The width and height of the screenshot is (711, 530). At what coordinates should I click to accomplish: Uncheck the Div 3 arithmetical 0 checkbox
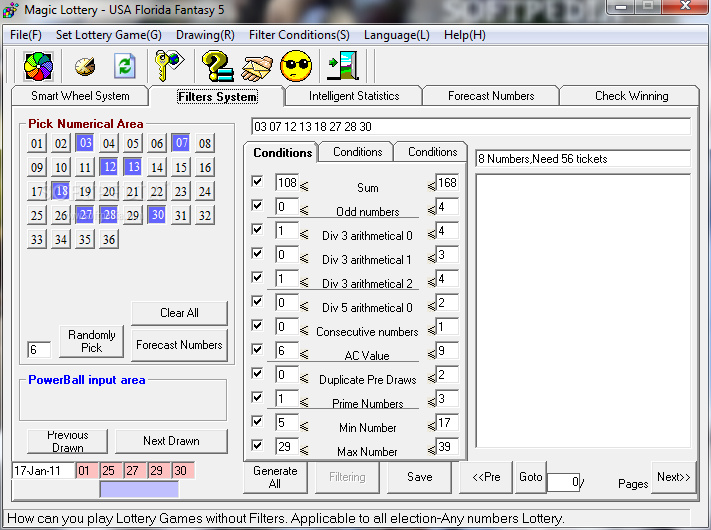(257, 229)
